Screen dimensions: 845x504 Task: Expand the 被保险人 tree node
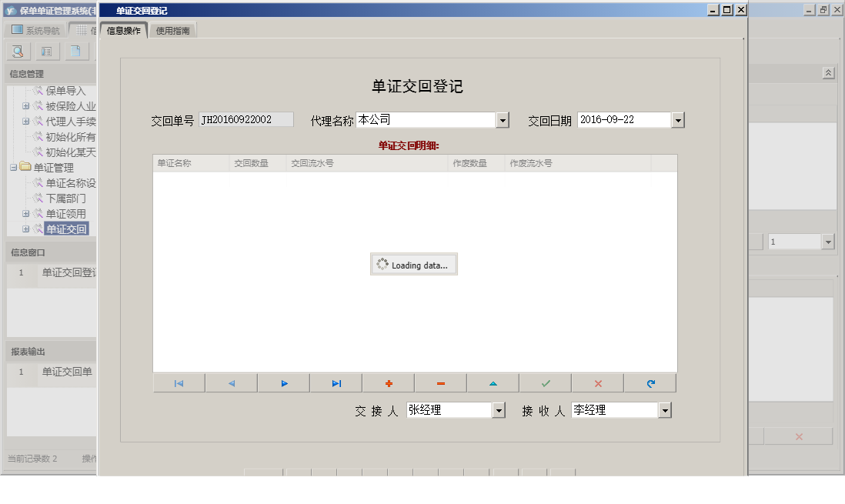(25, 106)
